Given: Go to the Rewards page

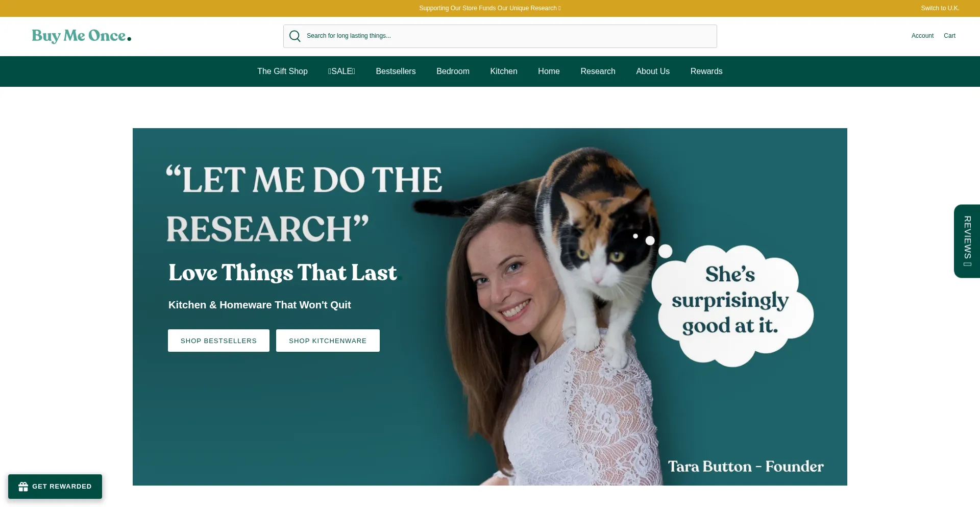Looking at the screenshot, I should coord(706,71).
